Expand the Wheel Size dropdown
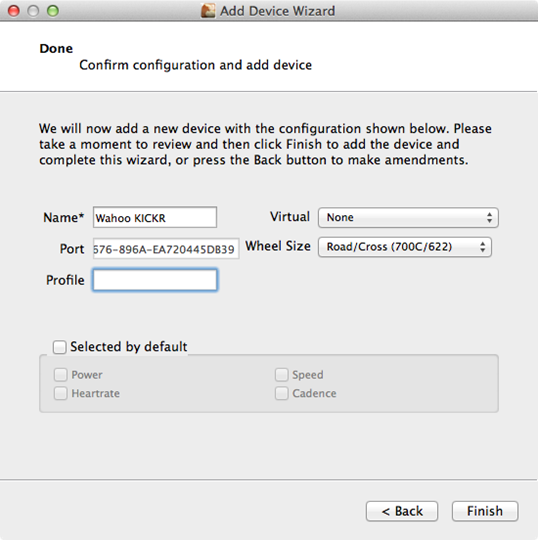This screenshot has height=540, width=538. pyautogui.click(x=405, y=247)
